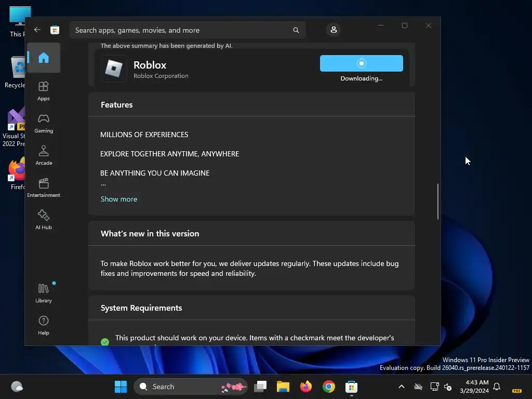Click the OneDrive cloud tray icon

click(x=418, y=387)
